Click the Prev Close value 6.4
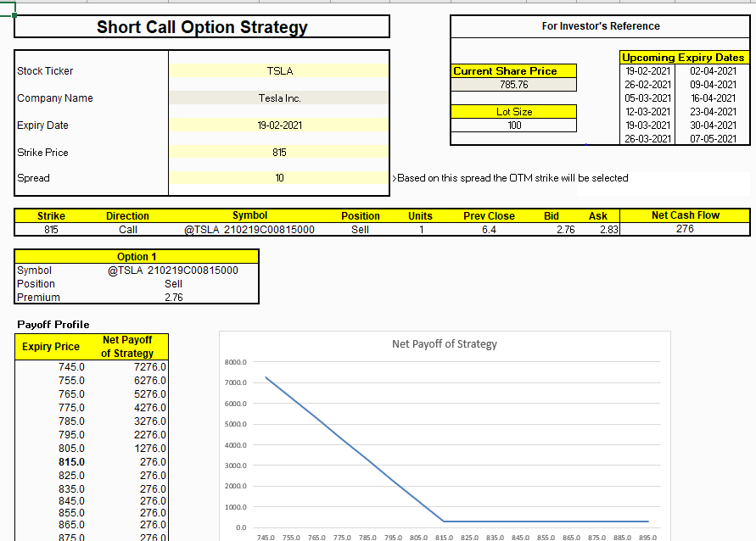 click(489, 230)
